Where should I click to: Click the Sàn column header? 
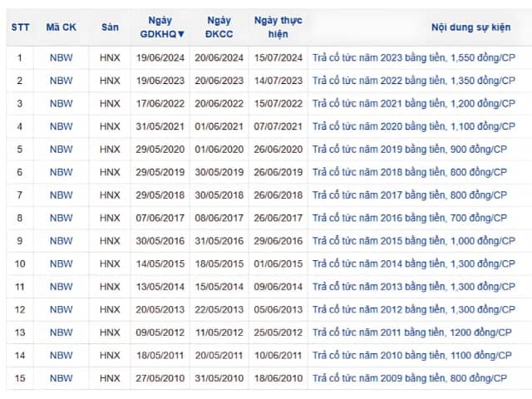click(110, 27)
